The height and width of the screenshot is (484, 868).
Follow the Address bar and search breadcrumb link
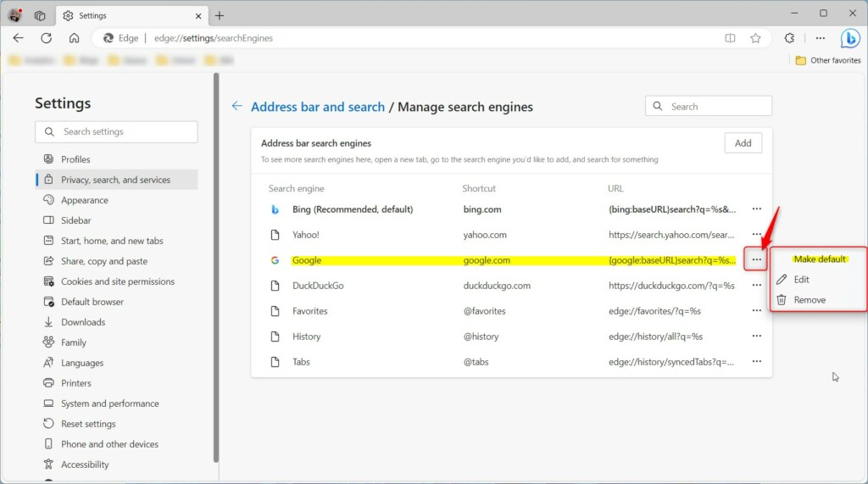[x=318, y=107]
